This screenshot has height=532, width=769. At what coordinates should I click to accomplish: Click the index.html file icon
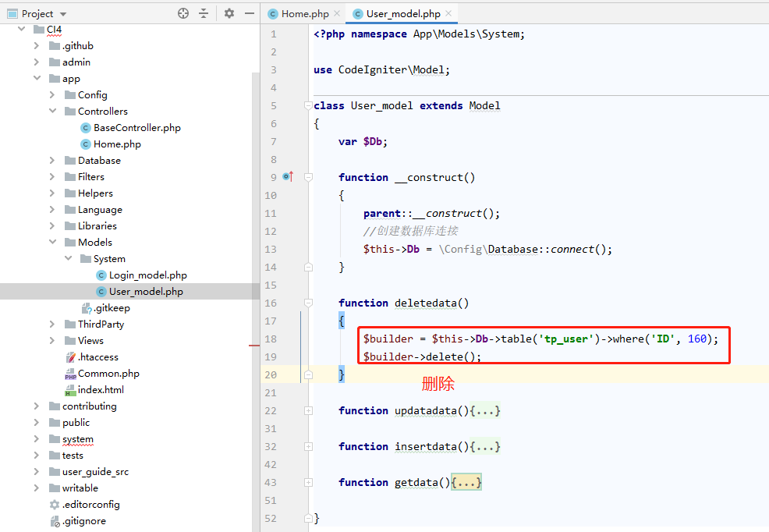71,390
